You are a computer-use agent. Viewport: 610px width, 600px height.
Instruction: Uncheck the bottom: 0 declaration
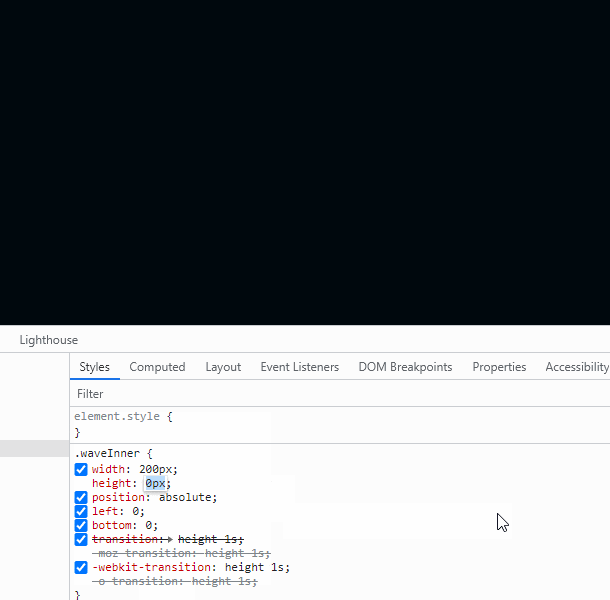coord(81,525)
